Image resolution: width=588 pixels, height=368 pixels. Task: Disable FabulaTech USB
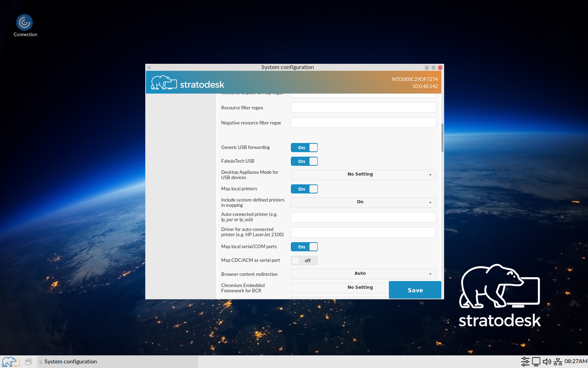point(304,161)
